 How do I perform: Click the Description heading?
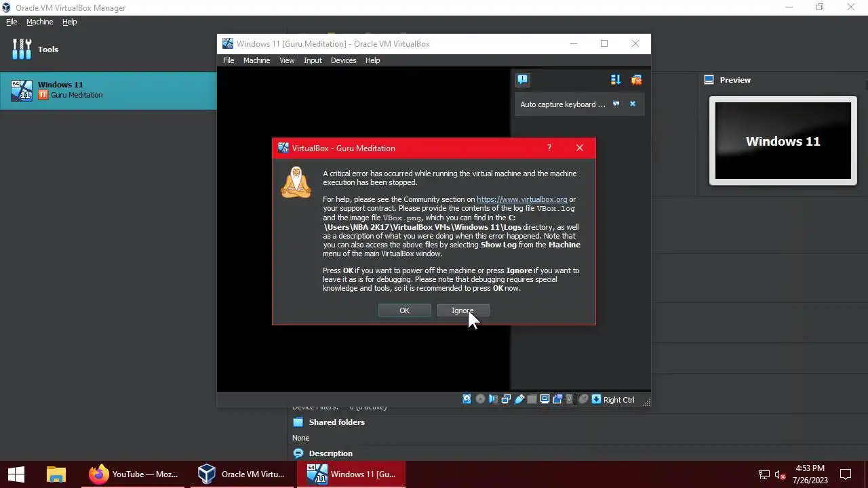click(331, 453)
